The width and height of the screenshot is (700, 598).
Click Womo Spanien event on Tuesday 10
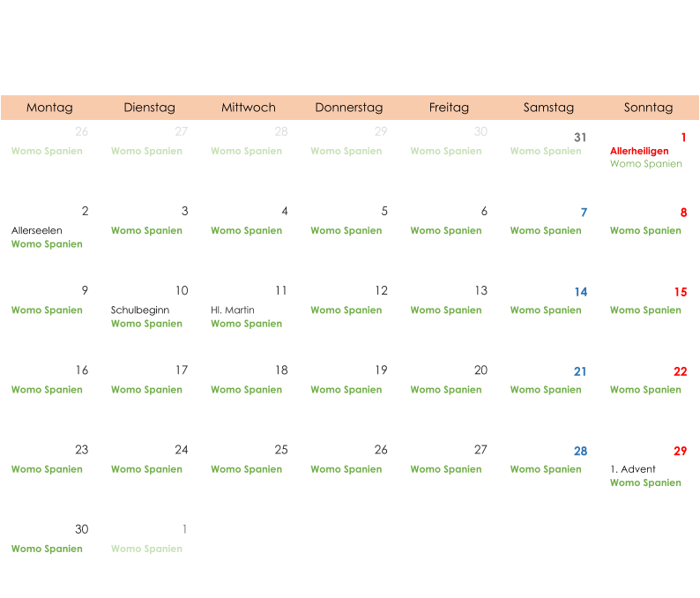146,324
